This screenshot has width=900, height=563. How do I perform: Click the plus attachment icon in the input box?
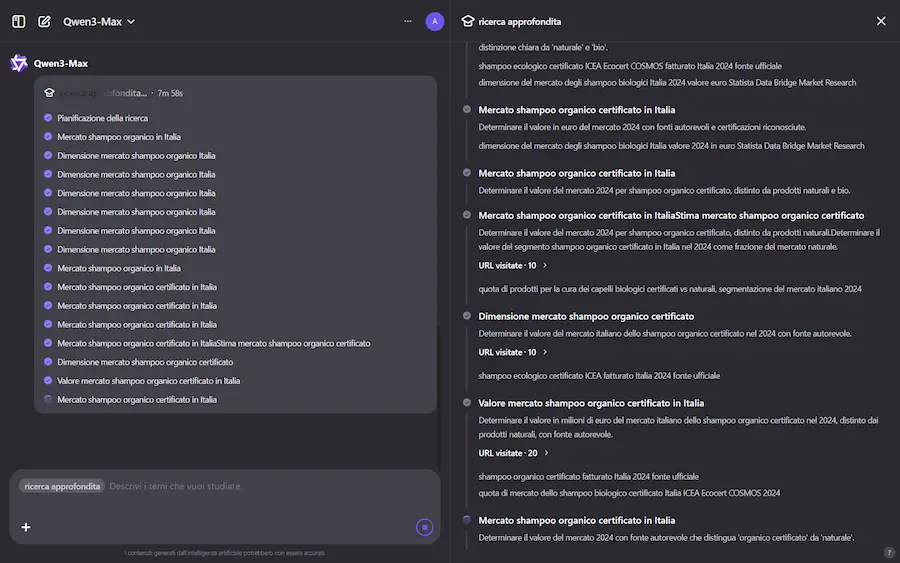[x=26, y=527]
